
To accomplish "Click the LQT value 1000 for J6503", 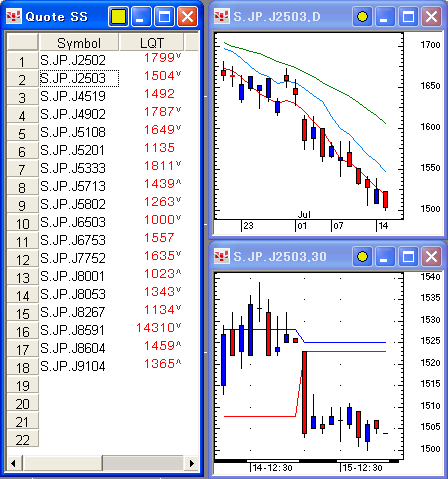I will (x=162, y=220).
